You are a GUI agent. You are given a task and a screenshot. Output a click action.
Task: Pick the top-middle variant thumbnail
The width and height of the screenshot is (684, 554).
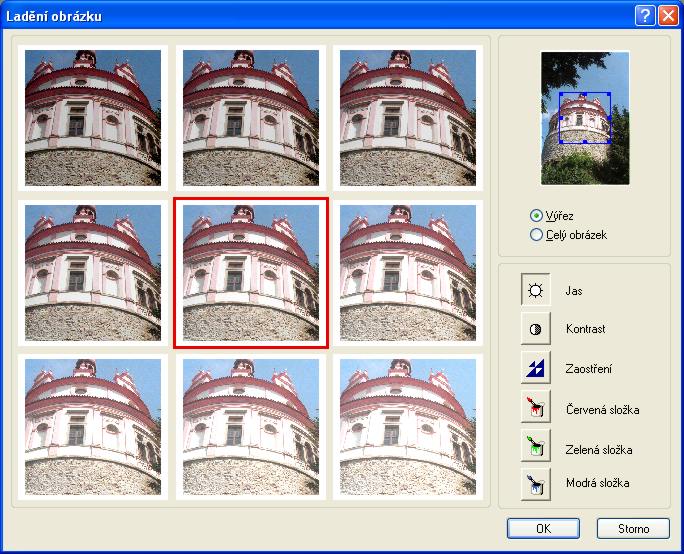point(251,118)
